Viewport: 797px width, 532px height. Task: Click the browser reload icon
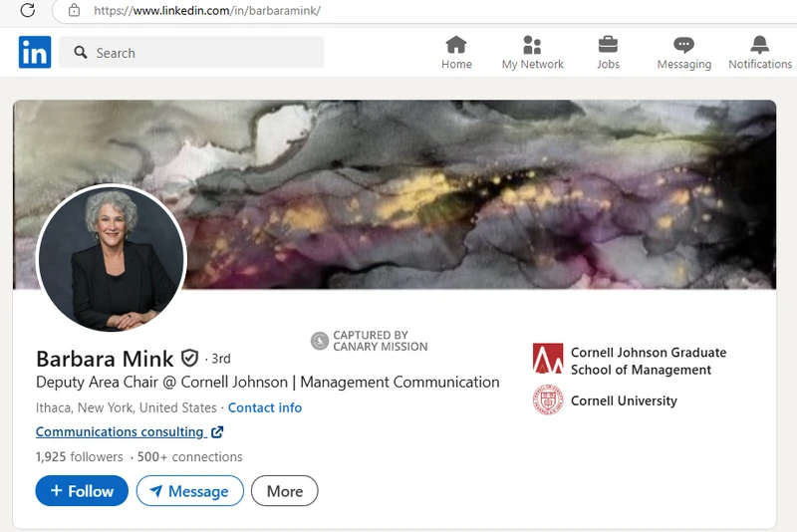point(28,10)
